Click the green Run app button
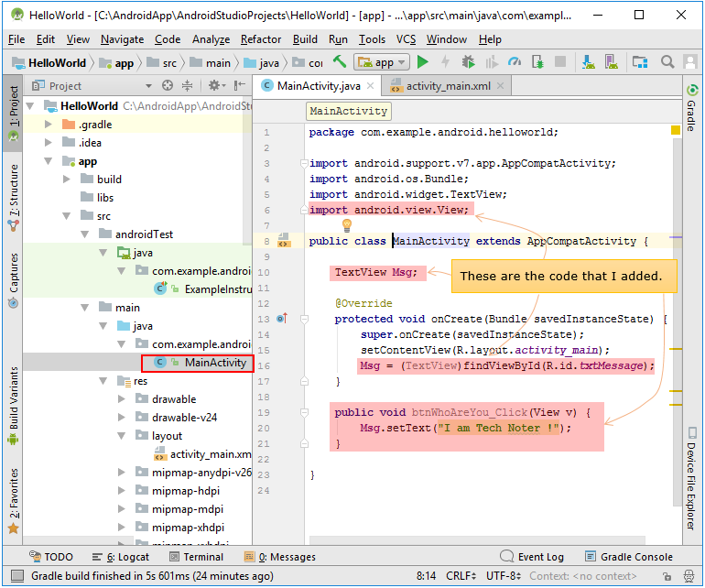 click(x=422, y=62)
